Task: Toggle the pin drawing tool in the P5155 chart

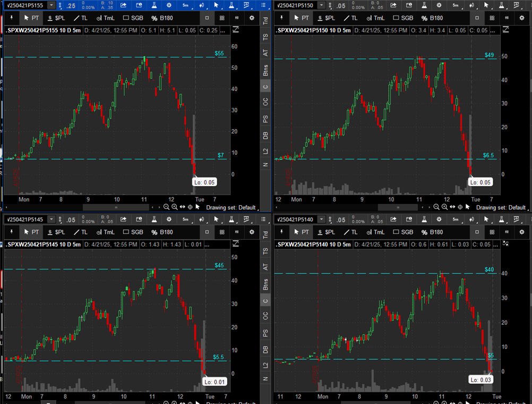Action: point(11,18)
